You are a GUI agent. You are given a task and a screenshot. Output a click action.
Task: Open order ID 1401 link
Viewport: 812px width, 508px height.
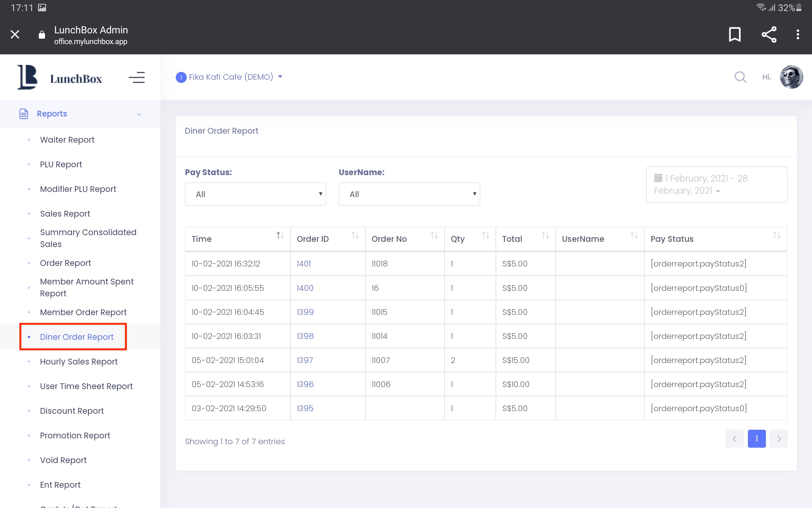tap(303, 264)
